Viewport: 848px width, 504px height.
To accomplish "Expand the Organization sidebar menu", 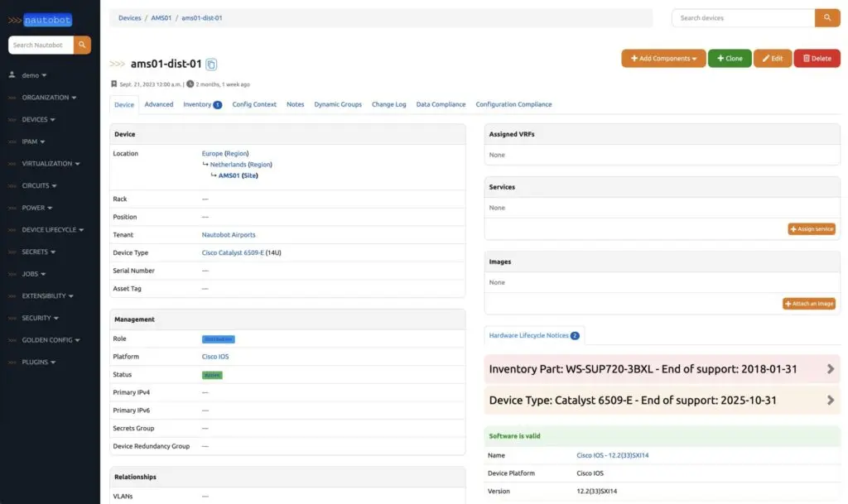I will [x=49, y=97].
